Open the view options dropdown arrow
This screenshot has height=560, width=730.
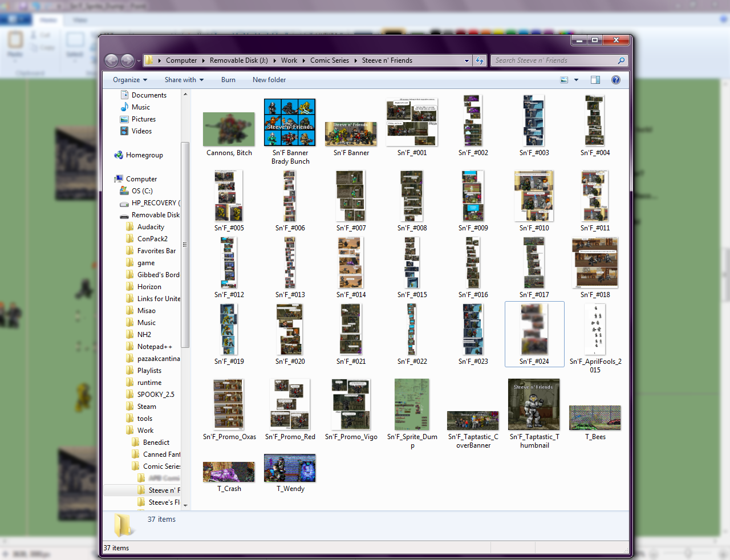(x=576, y=80)
